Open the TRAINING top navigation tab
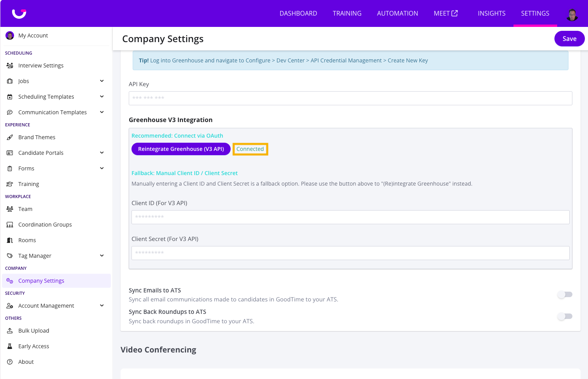588x379 pixels. (x=347, y=13)
